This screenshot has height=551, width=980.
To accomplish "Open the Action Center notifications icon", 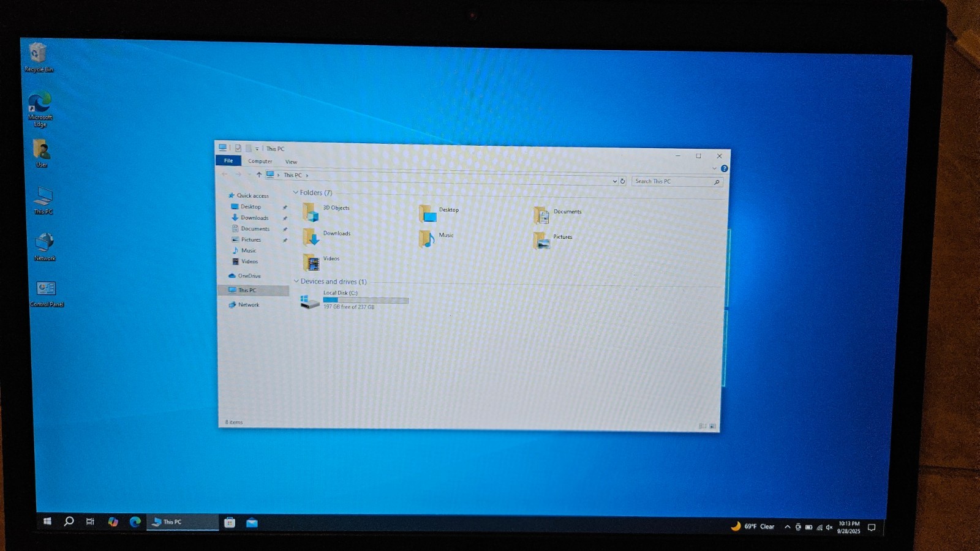I will click(872, 527).
